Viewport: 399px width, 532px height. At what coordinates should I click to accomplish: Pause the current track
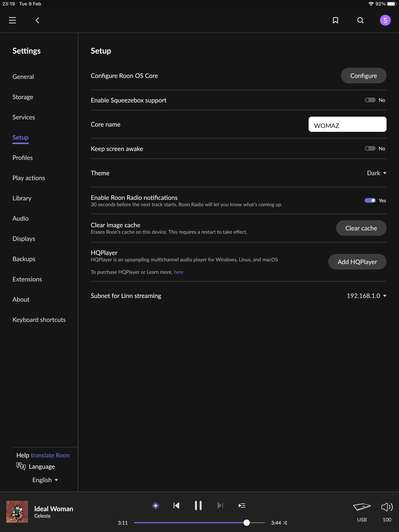coord(198,505)
